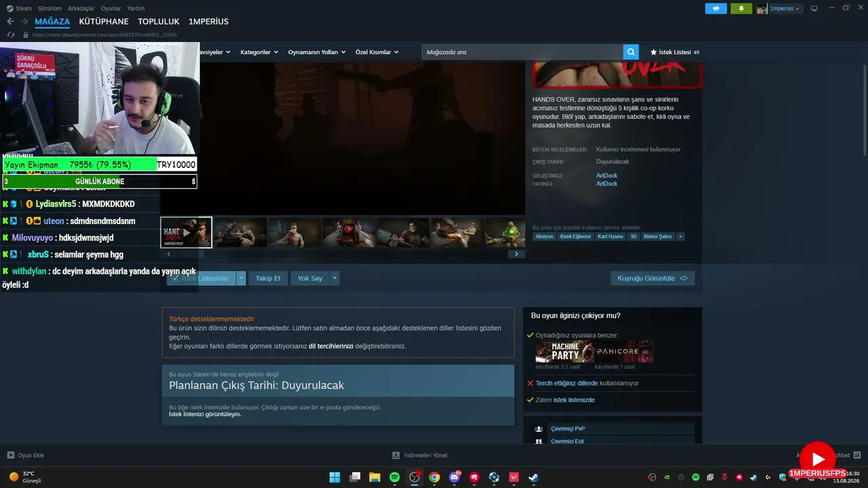This screenshot has height=488, width=868.
Task: Go forward with the right arrow
Action: point(24,22)
